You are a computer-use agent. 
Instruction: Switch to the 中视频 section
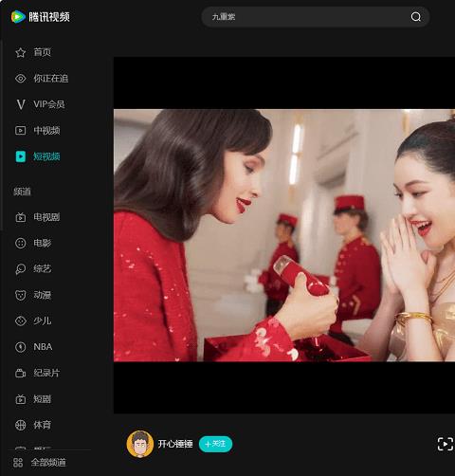click(46, 130)
